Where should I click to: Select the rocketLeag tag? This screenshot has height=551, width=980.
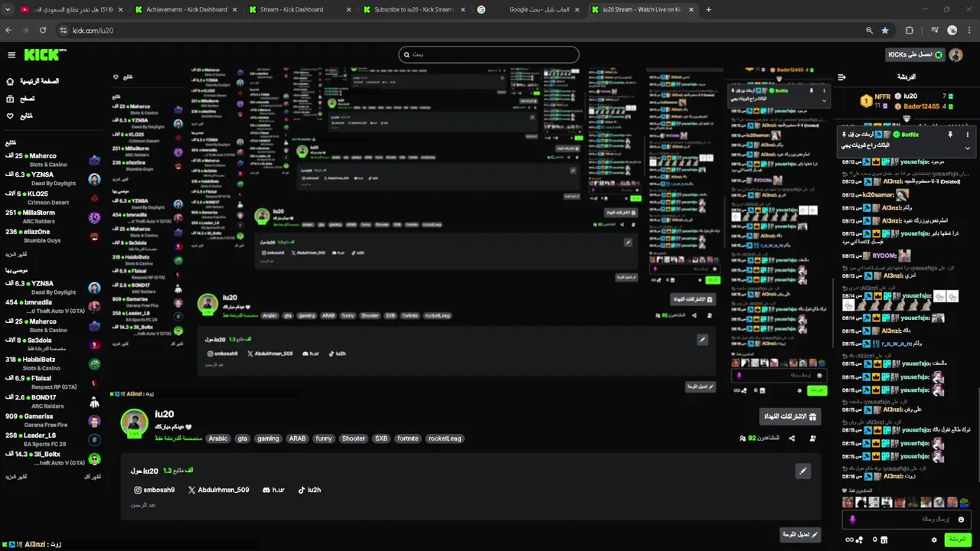pyautogui.click(x=445, y=439)
